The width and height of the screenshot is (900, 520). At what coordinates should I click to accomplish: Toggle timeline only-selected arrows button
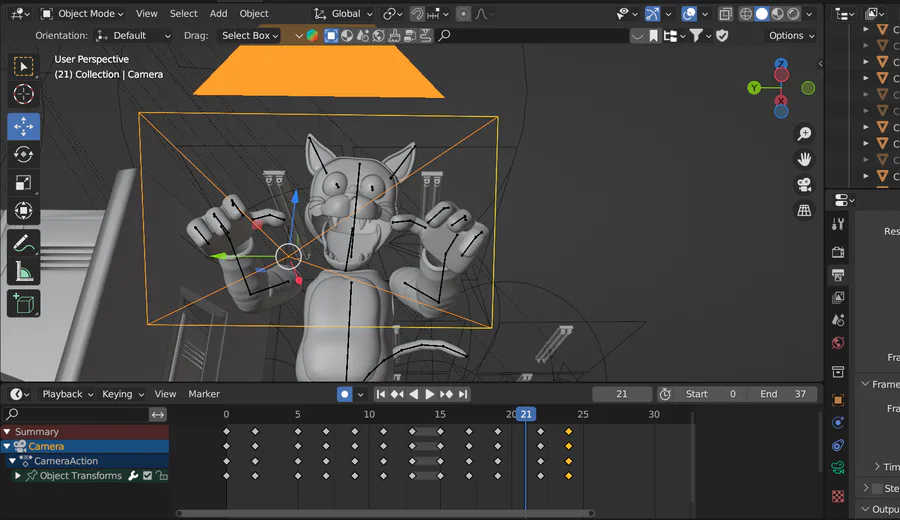(158, 414)
